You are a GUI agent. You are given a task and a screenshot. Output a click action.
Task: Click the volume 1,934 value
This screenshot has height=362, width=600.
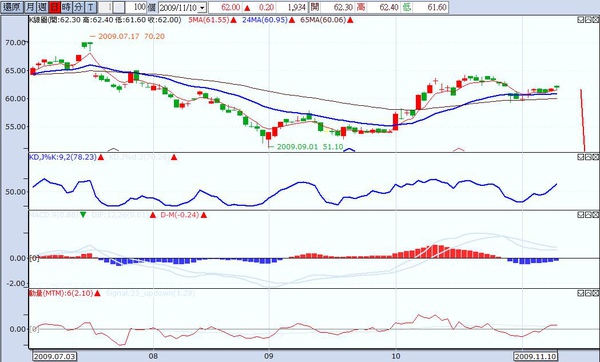click(297, 7)
